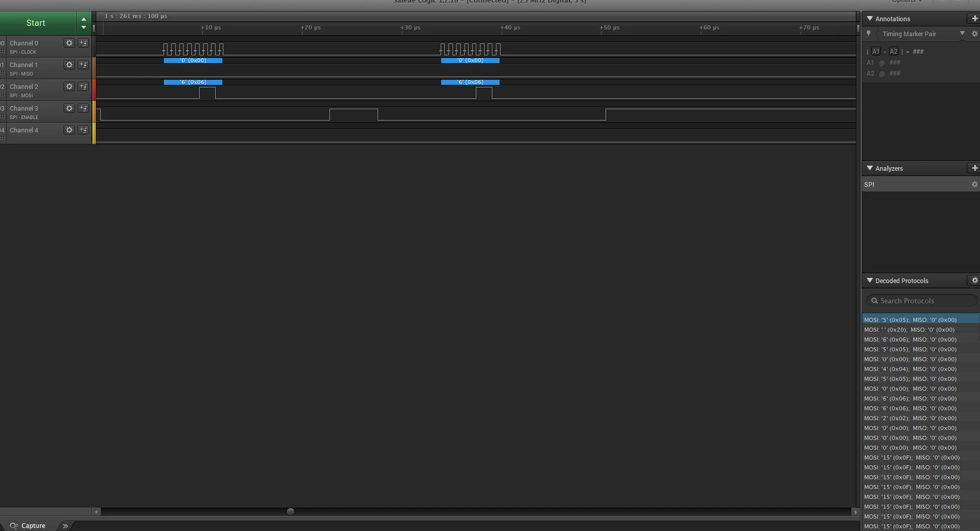Select decoded row MOSI '4' (0x04)
This screenshot has width=980, height=531.
coord(921,369)
